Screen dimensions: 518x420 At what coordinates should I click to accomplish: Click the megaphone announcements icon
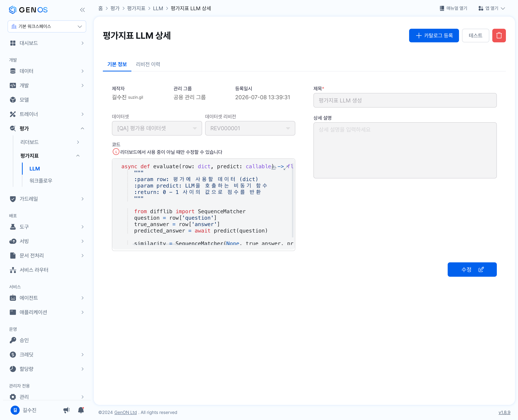click(67, 410)
